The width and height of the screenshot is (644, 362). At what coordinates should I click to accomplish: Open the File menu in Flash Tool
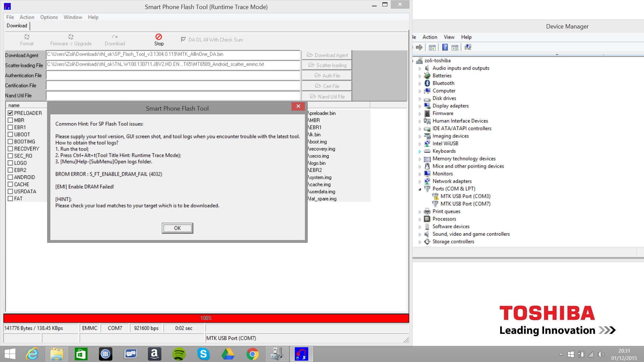pos(10,17)
